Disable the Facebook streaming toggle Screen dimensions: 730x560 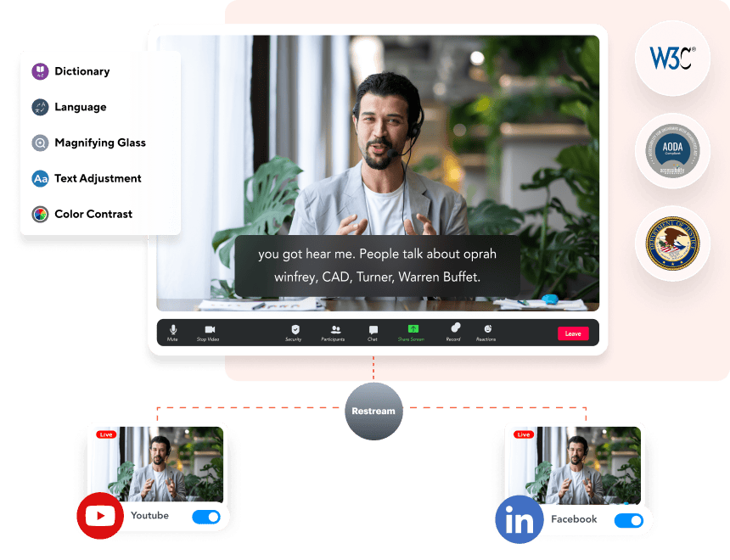628,519
